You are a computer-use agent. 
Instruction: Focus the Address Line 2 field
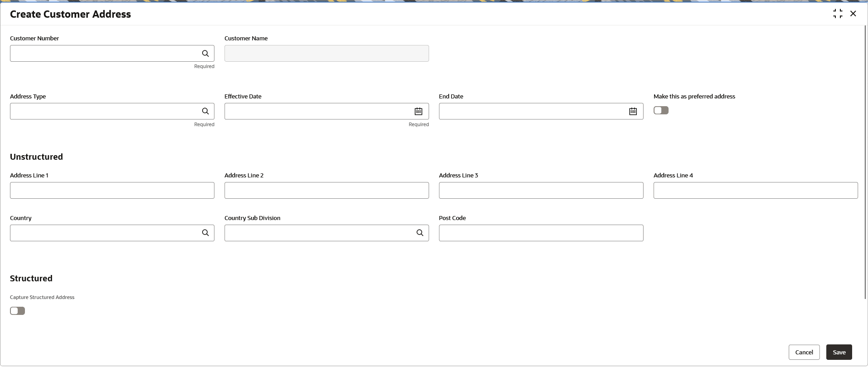point(326,191)
